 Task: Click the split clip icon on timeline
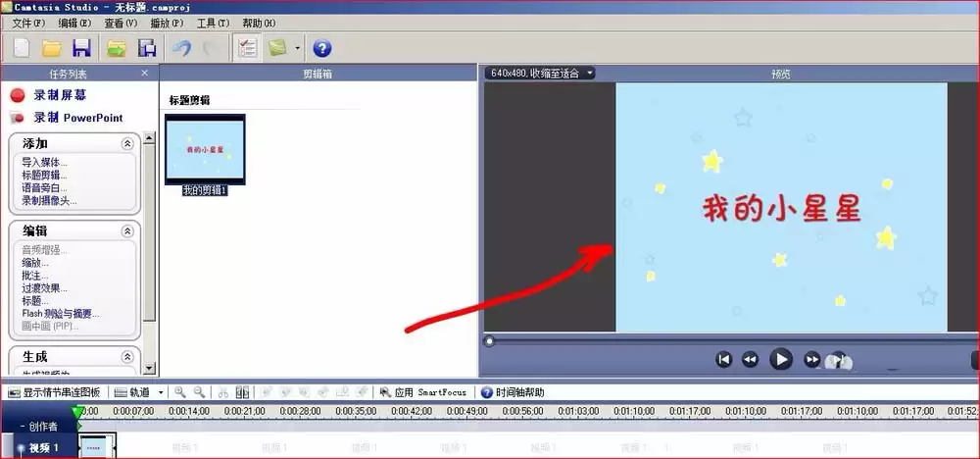click(242, 392)
